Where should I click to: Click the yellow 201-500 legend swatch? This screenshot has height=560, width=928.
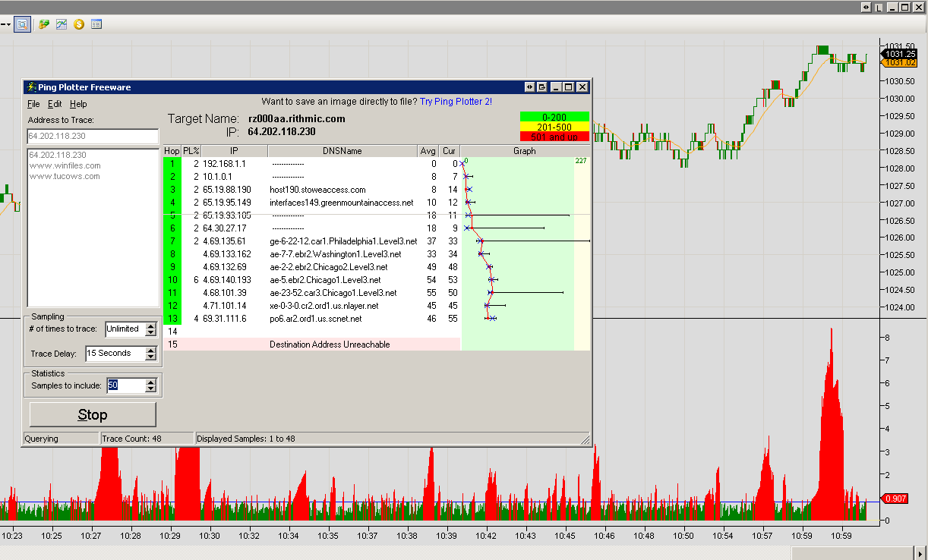[x=554, y=127]
